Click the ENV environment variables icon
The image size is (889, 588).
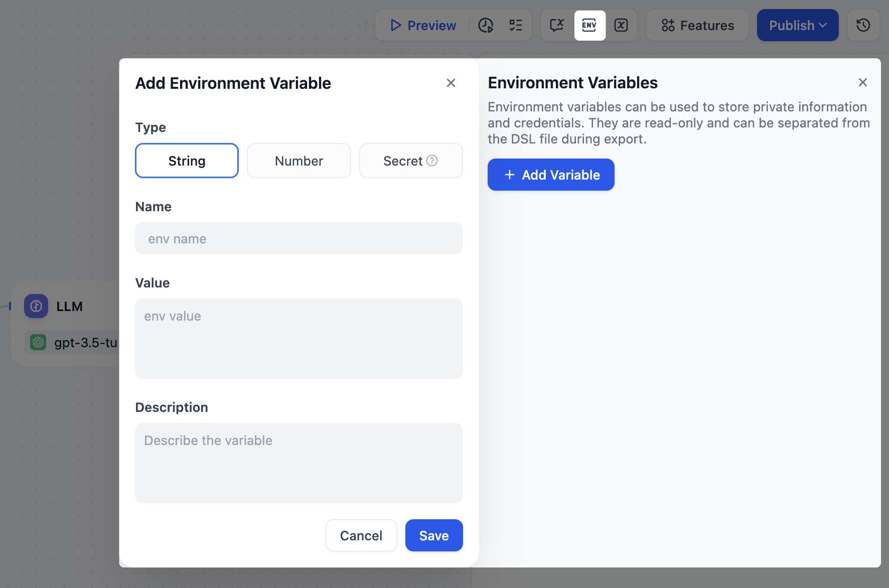point(589,25)
